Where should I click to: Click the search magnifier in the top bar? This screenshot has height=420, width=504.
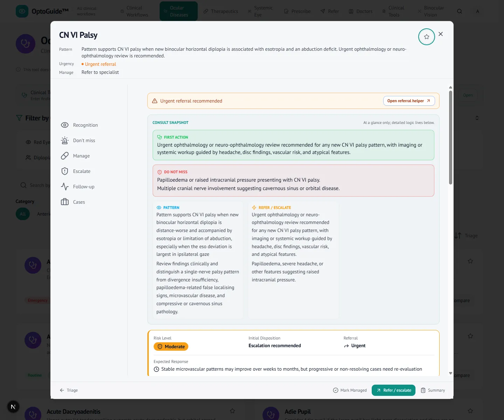[460, 11]
